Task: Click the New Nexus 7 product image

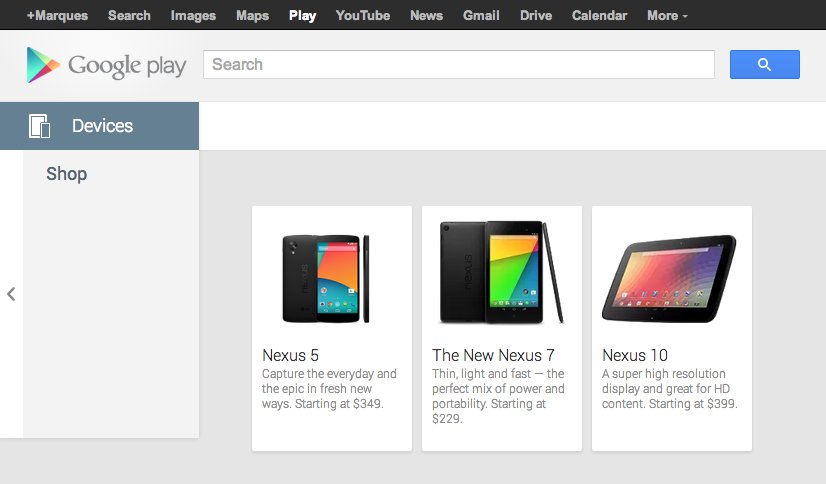Action: pyautogui.click(x=502, y=272)
